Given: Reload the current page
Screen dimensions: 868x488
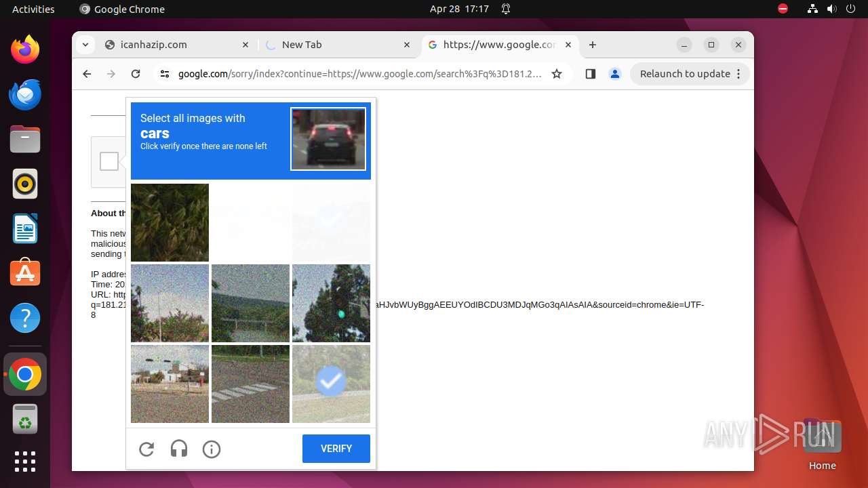Looking at the screenshot, I should pos(136,74).
